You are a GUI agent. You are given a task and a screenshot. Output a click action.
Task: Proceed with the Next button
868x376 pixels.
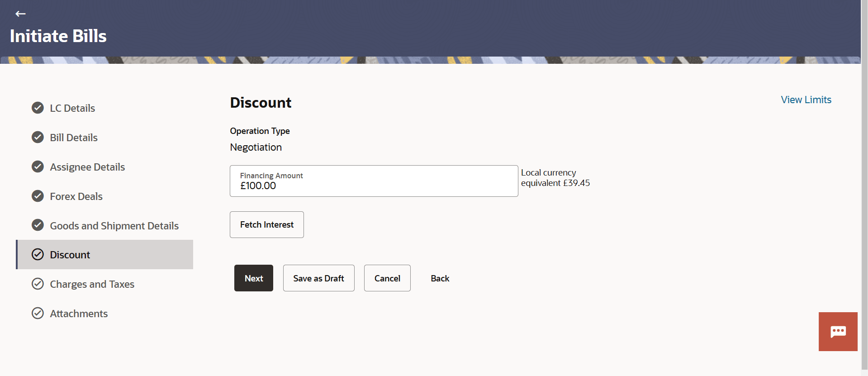click(254, 278)
